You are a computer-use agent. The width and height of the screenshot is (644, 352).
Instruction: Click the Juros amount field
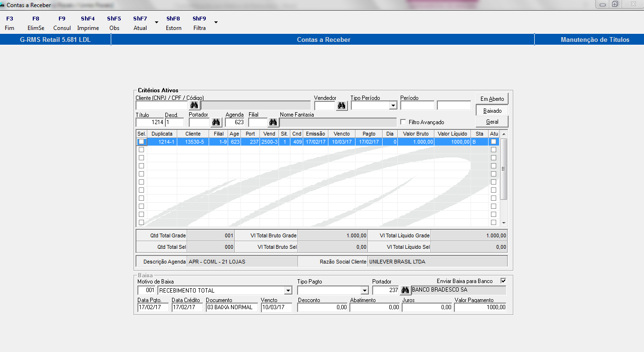pos(427,307)
